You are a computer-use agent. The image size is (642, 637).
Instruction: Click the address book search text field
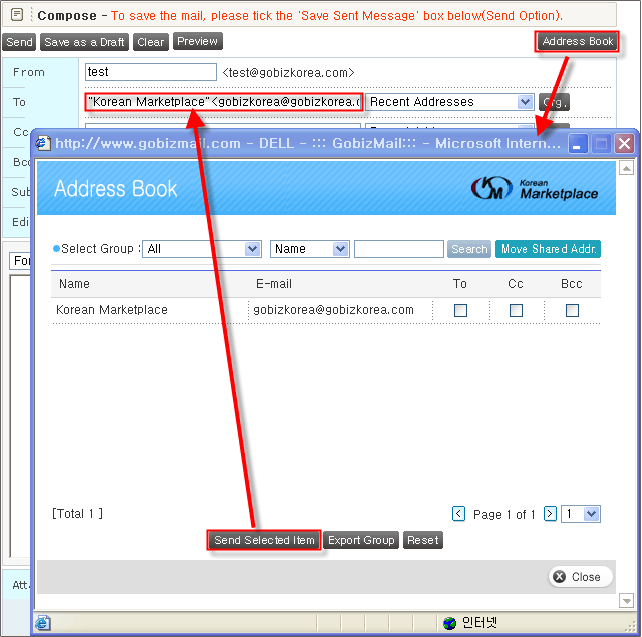399,249
